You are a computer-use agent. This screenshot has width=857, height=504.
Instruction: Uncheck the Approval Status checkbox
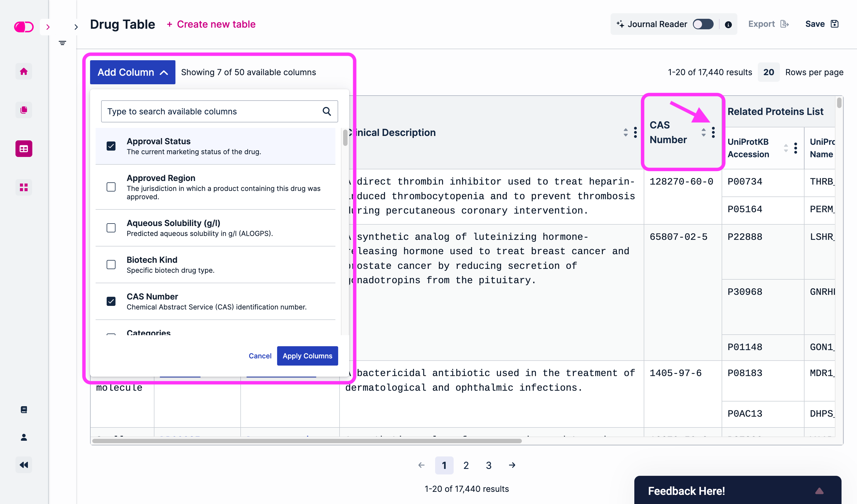(111, 146)
